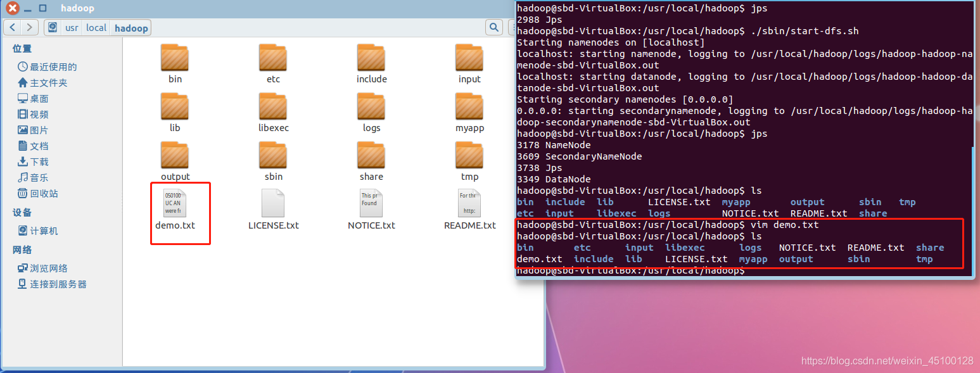The width and height of the screenshot is (980, 373).
Task: Click the root disk icon in path bar
Action: 53,27
